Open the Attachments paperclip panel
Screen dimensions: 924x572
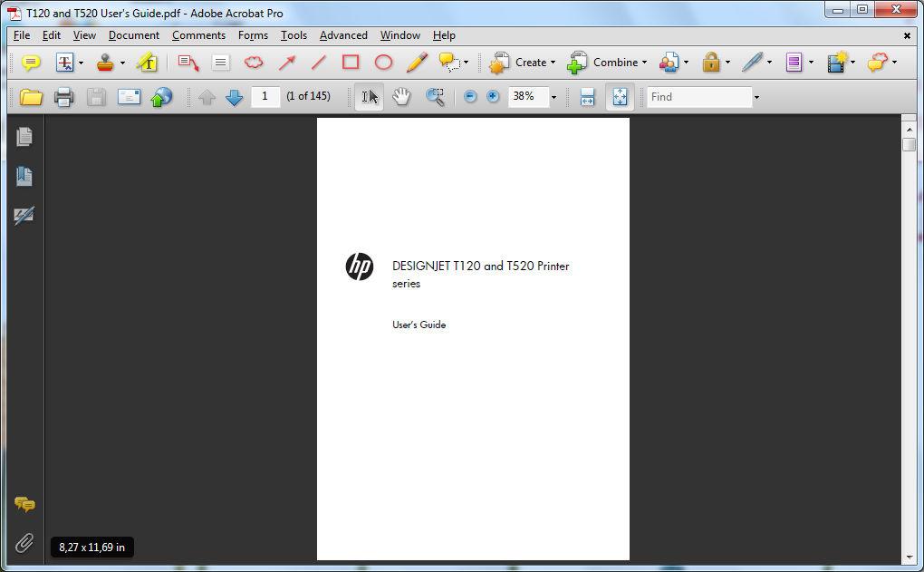(24, 543)
